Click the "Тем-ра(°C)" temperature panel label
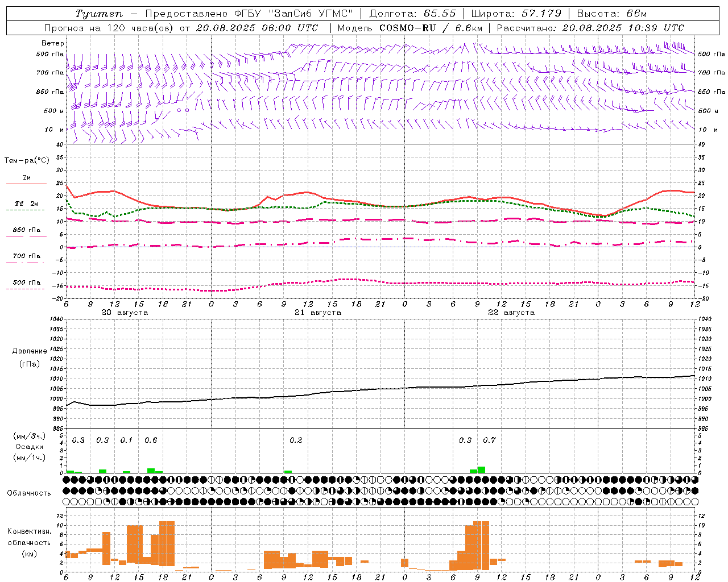The width and height of the screenshot is (728, 582). 27,161
